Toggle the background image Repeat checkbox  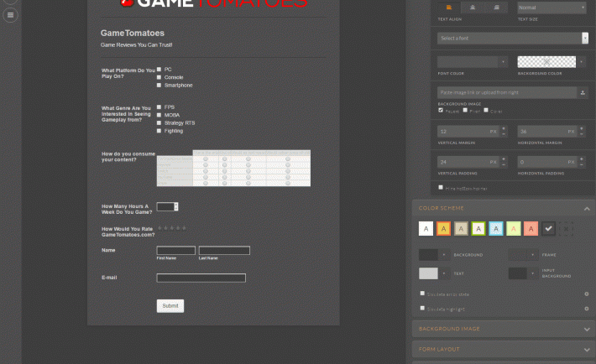[441, 110]
